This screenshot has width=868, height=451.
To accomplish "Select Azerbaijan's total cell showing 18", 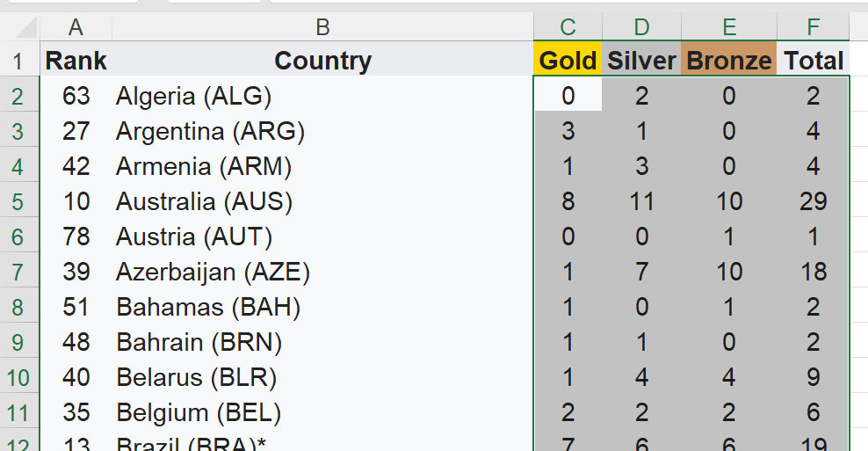I will (814, 272).
